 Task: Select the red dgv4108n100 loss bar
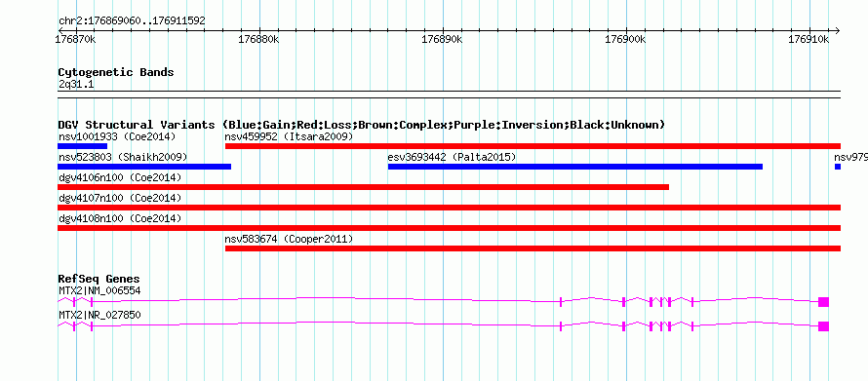coord(449,228)
